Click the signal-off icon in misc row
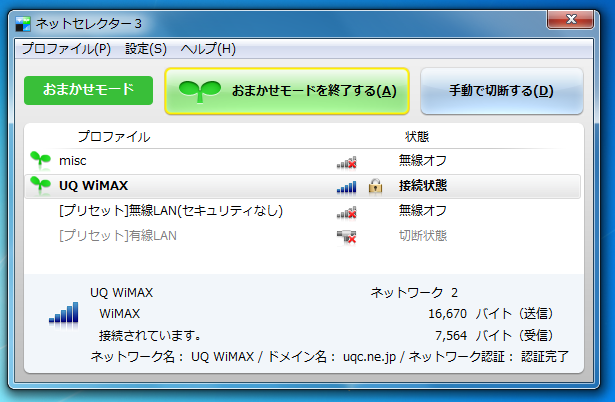This screenshot has height=402, width=615. (346, 160)
